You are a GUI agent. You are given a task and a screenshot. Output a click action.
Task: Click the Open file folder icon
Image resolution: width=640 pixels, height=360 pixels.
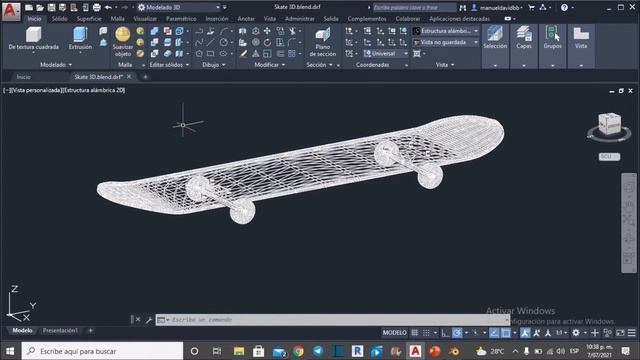(x=40, y=7)
